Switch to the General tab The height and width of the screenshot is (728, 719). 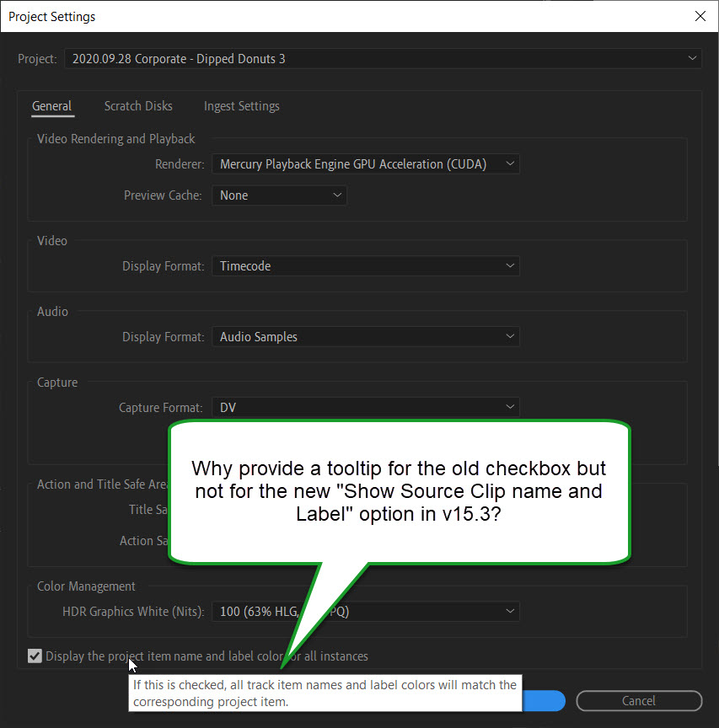point(52,106)
